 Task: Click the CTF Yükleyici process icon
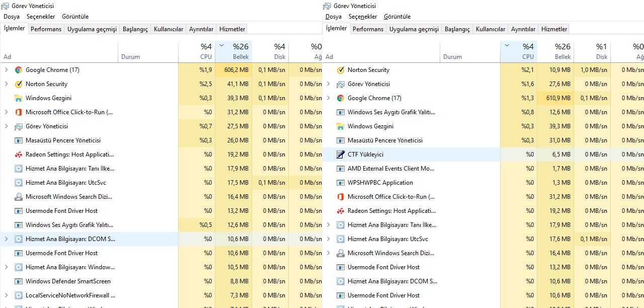341,155
